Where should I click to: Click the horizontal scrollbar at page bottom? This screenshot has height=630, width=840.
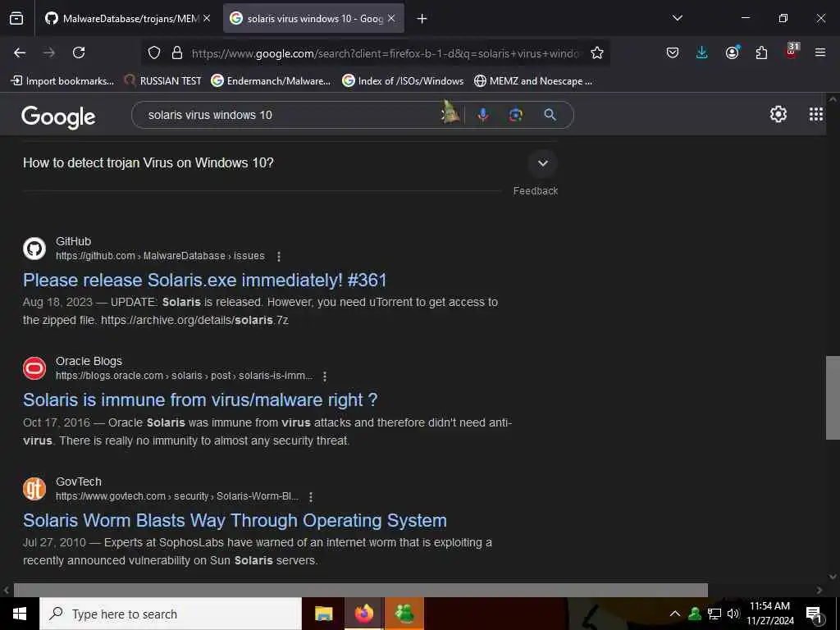click(360, 590)
